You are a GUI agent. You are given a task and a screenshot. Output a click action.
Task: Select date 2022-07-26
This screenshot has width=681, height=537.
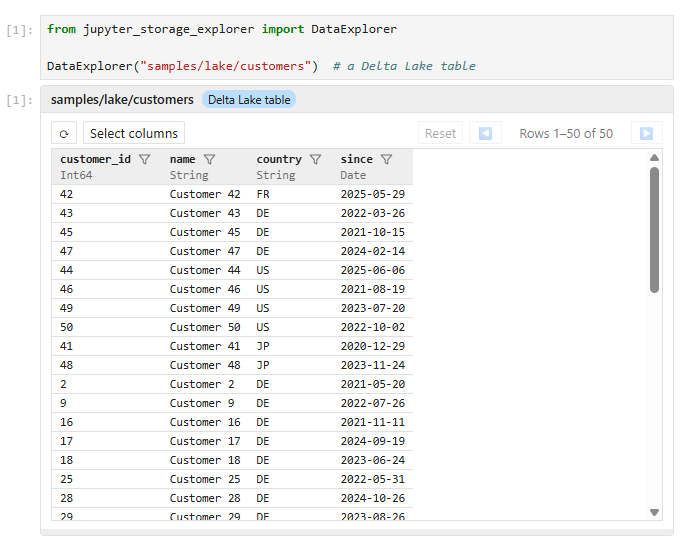(373, 403)
